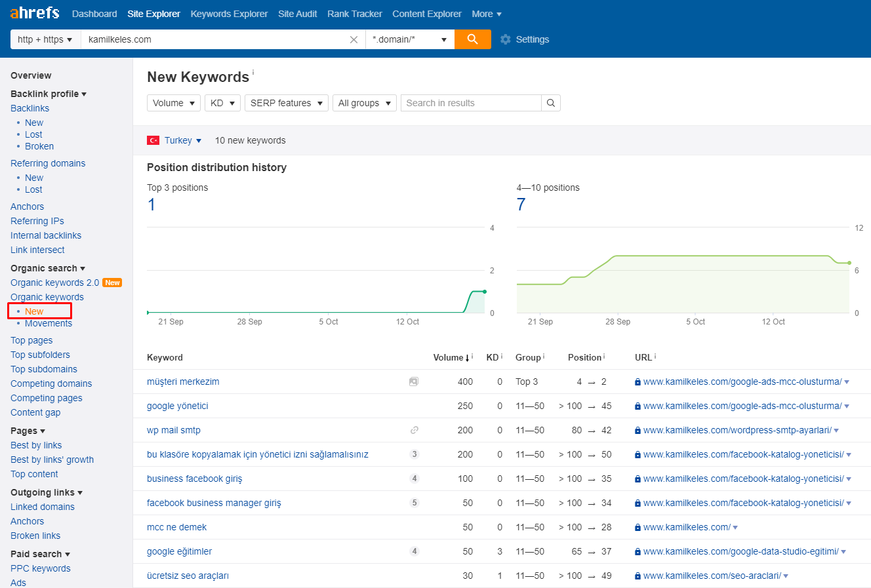Open Content Explorer tab
Viewport: 871px width, 588px height.
pos(427,14)
